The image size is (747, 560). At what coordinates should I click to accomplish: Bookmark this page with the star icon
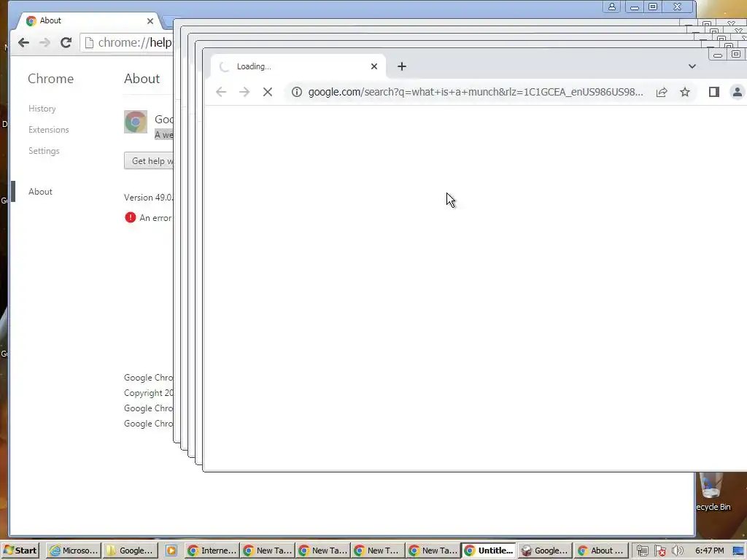[685, 92]
